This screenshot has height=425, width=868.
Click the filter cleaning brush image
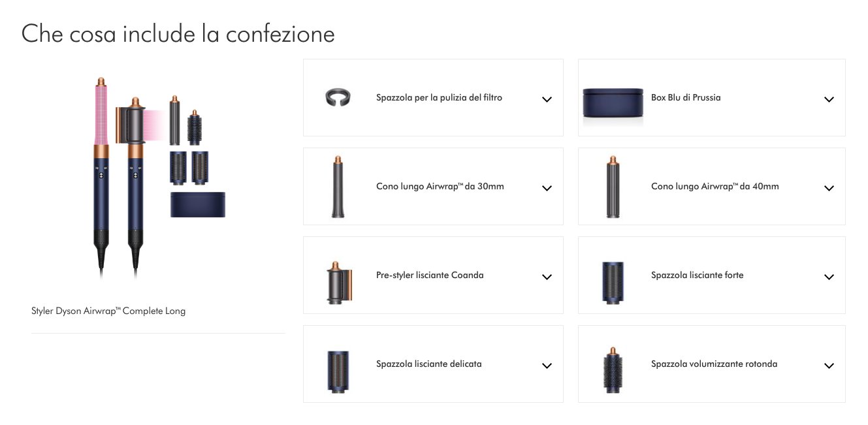coord(338,98)
